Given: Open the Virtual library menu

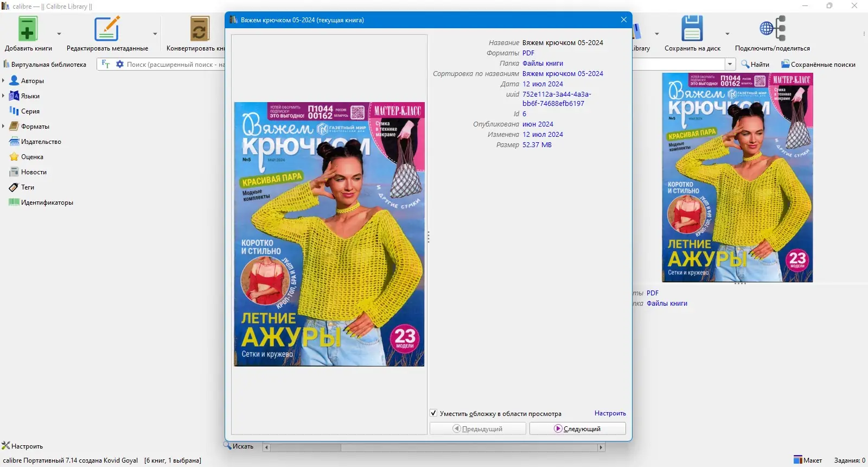Looking at the screenshot, I should tap(44, 65).
